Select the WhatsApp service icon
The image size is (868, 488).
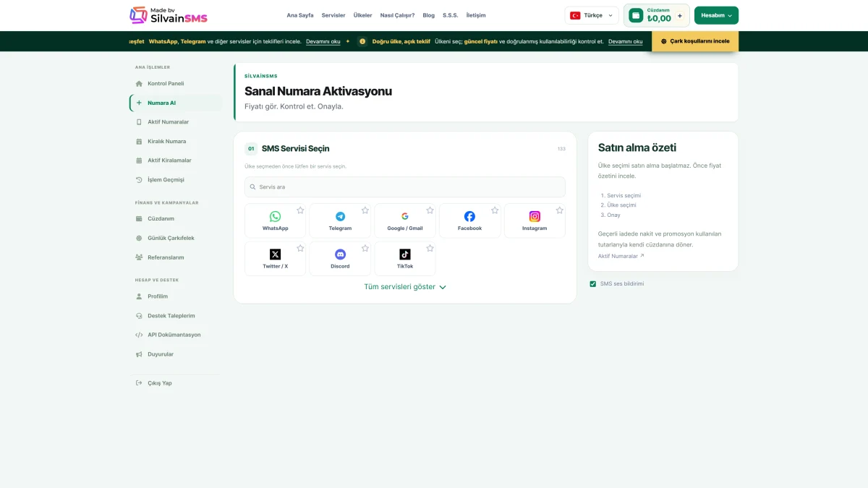pyautogui.click(x=275, y=216)
